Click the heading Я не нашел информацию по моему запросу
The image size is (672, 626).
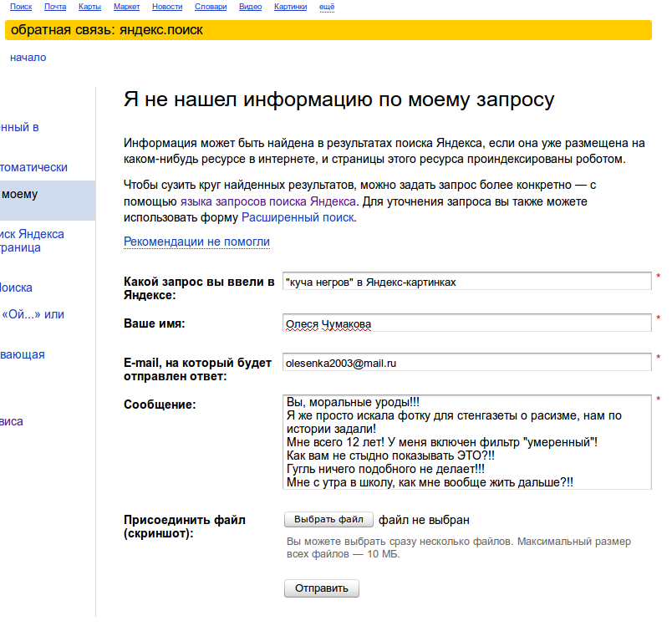pyautogui.click(x=339, y=99)
